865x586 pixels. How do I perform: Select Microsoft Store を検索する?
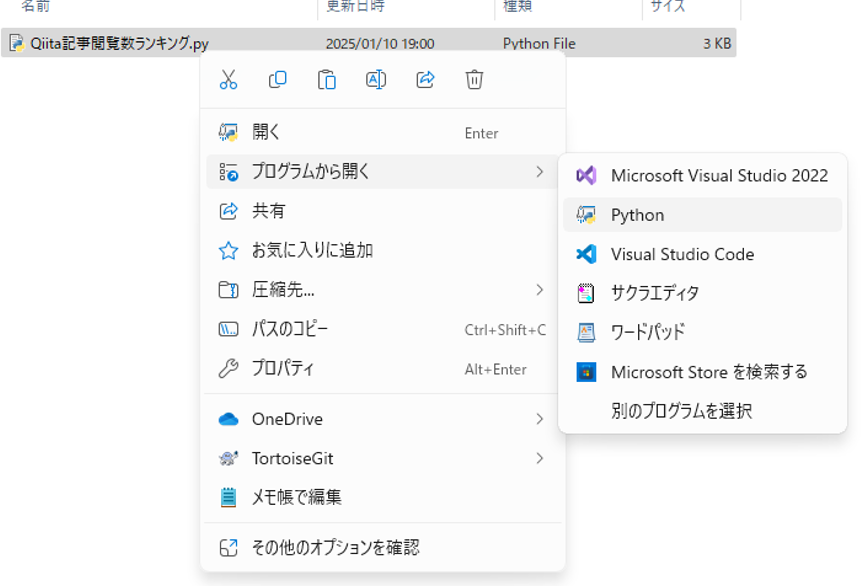[702, 372]
